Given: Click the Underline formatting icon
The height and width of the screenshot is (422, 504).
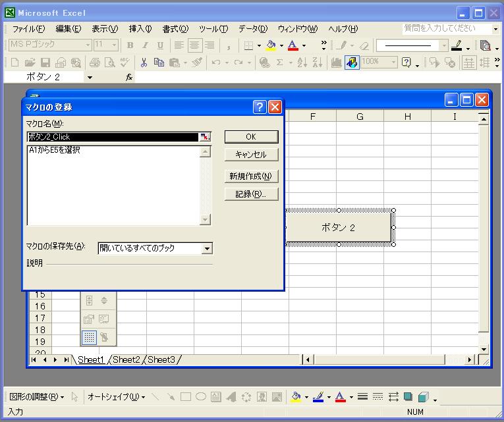Looking at the screenshot, I should pos(160,45).
